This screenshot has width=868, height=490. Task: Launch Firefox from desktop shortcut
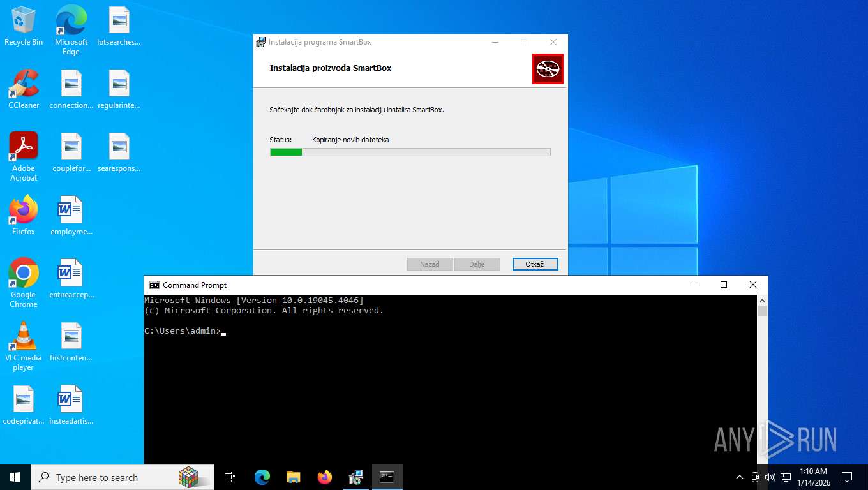24,216
